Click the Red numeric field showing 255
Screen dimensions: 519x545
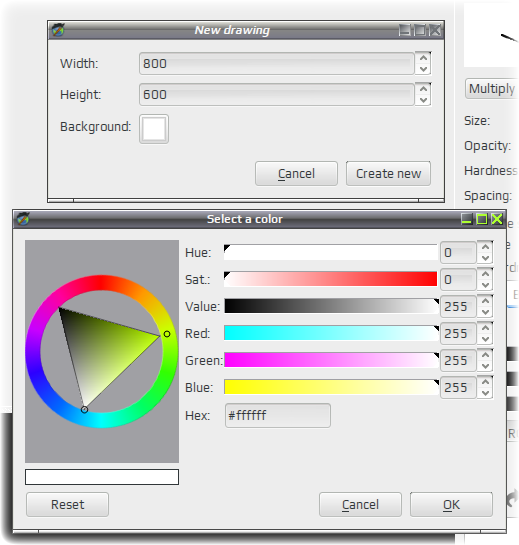click(458, 333)
